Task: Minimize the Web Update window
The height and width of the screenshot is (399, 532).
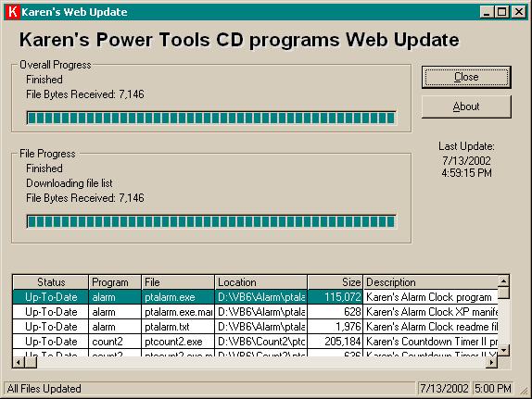Action: coord(487,12)
